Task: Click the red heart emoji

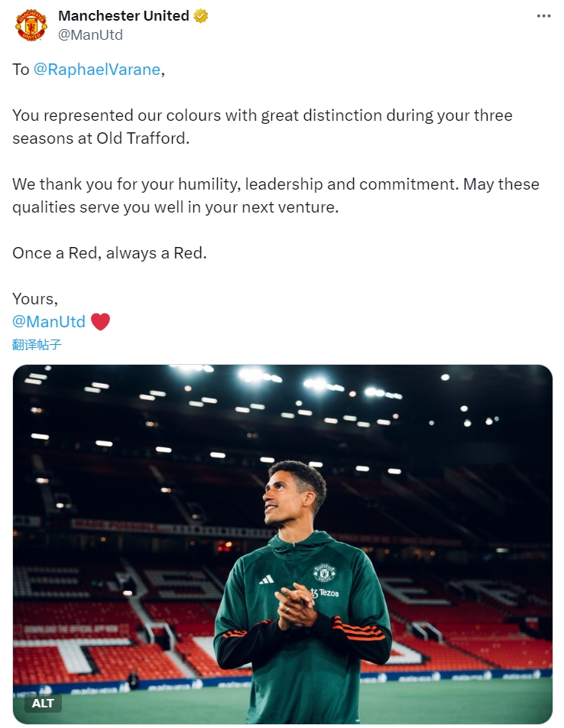Action: click(100, 322)
